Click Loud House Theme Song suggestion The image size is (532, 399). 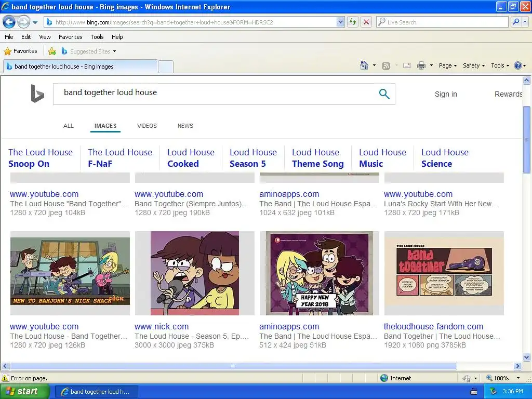(x=317, y=158)
